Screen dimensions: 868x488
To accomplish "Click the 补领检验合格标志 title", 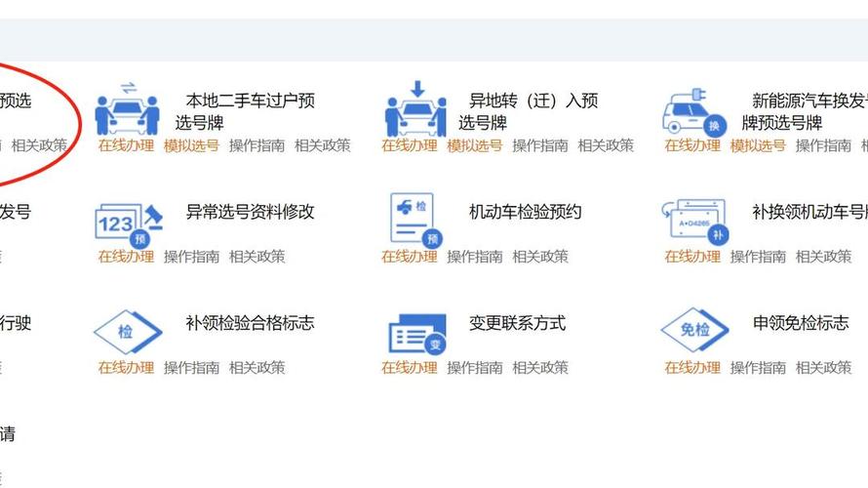I will coord(251,322).
